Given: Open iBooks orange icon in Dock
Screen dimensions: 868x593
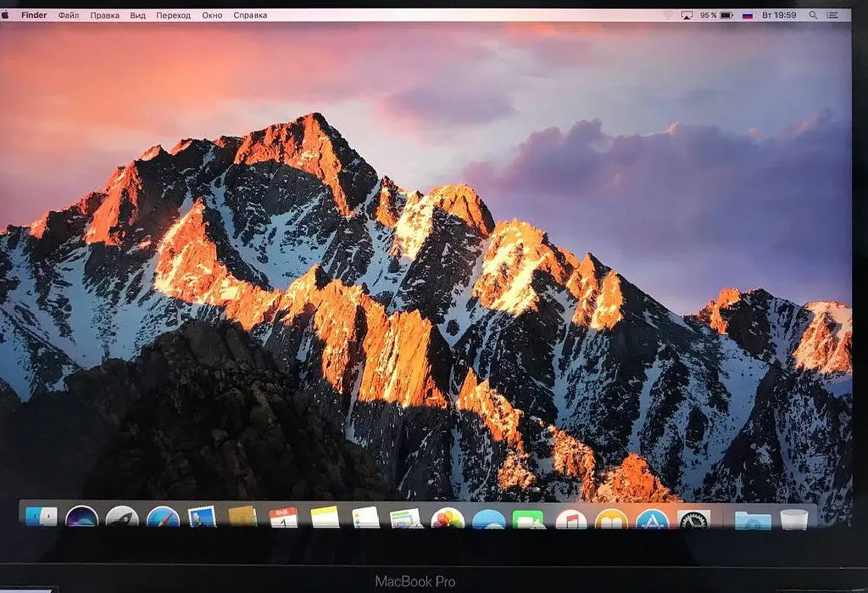Looking at the screenshot, I should pyautogui.click(x=611, y=519).
